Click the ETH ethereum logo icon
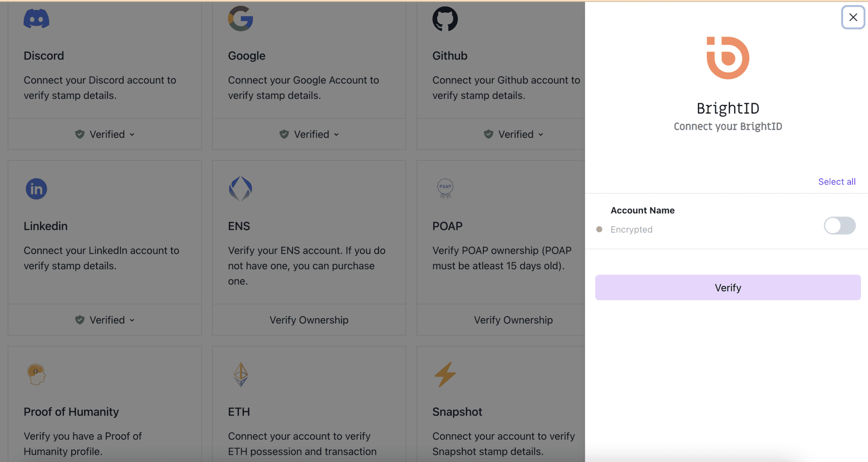Image resolution: width=868 pixels, height=462 pixels. click(241, 375)
